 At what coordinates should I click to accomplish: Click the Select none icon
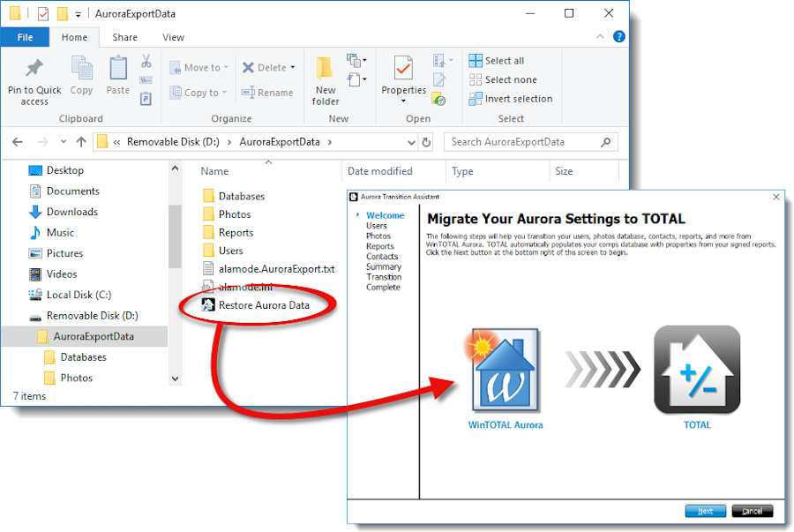point(475,79)
